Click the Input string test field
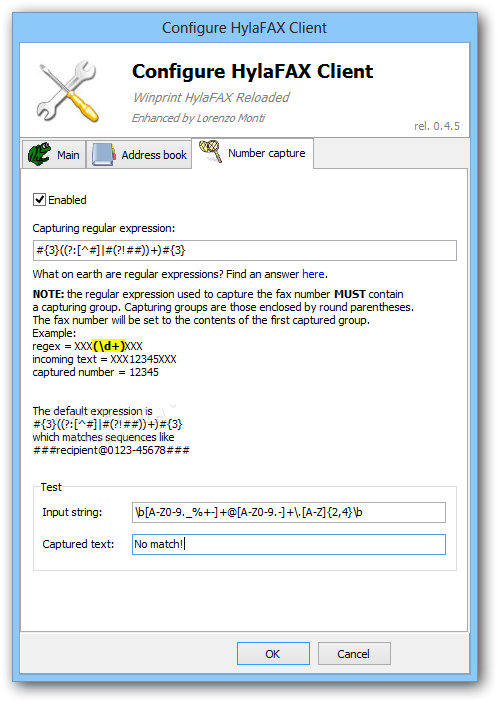The image size is (498, 702). (289, 512)
